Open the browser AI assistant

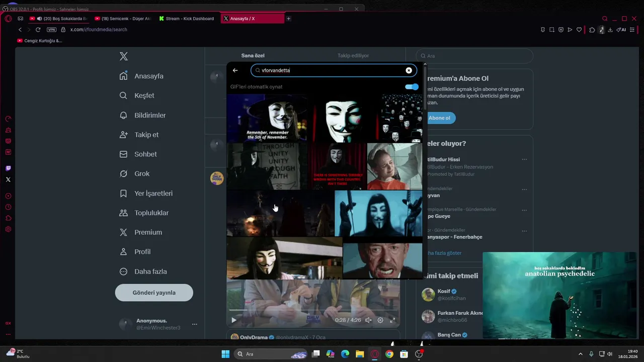pos(621,30)
